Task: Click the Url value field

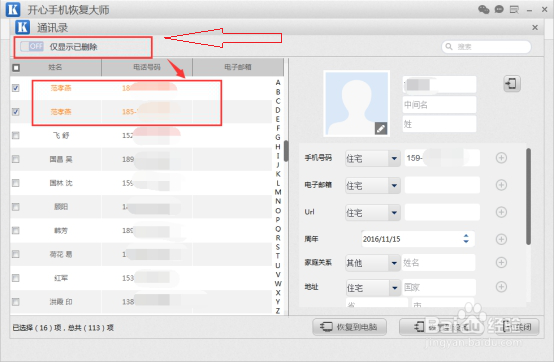Action: (442, 212)
